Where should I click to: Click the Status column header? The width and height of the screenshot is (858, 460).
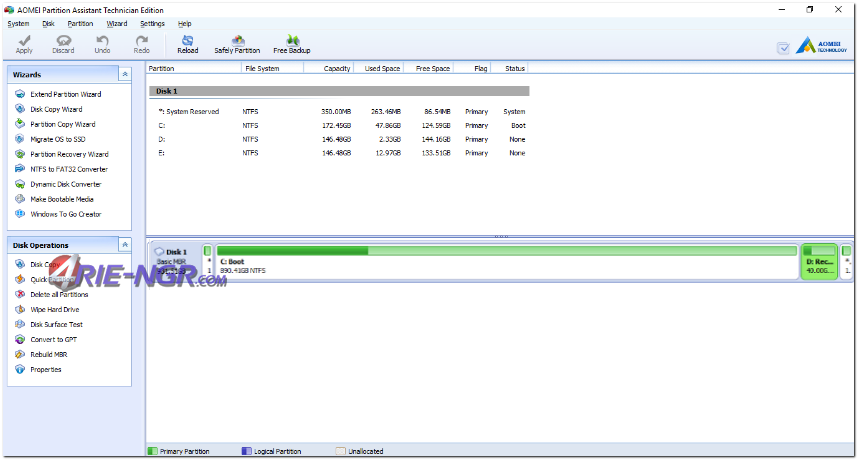(510, 68)
